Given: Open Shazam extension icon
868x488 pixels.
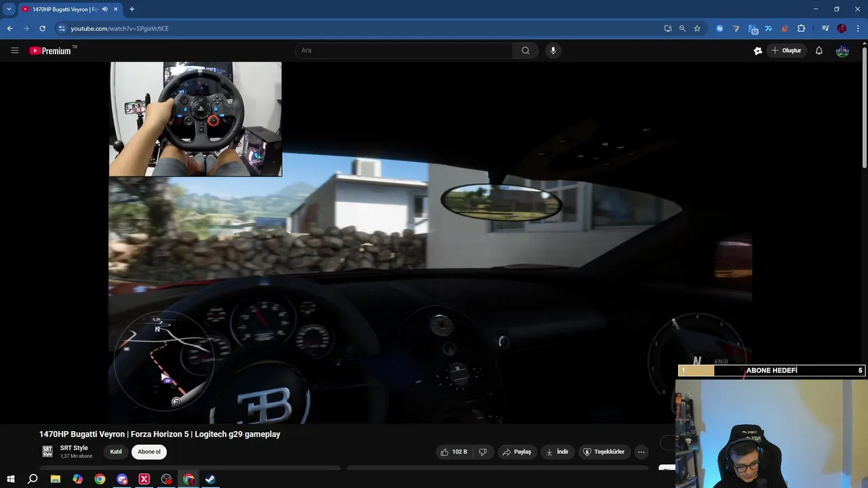Looking at the screenshot, I should (x=719, y=28).
